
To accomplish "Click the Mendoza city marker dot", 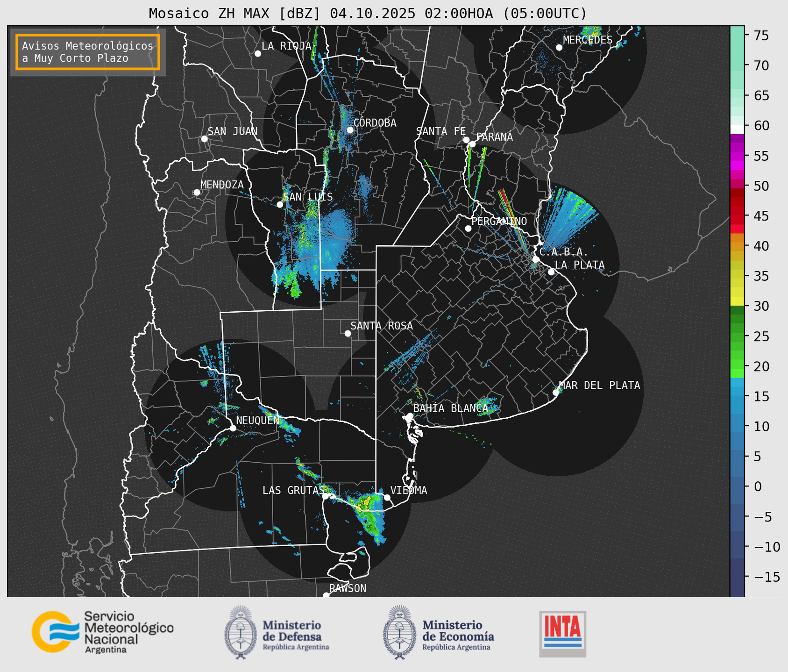I will (x=197, y=193).
